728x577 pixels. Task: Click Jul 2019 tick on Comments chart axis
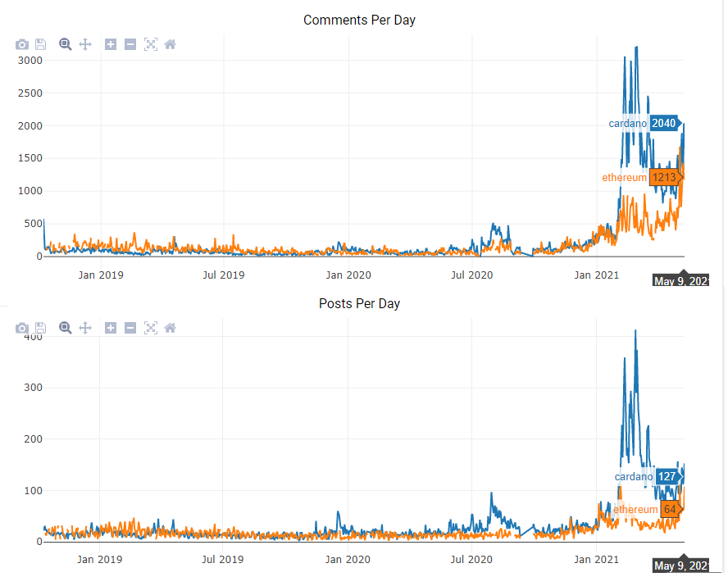click(x=224, y=275)
